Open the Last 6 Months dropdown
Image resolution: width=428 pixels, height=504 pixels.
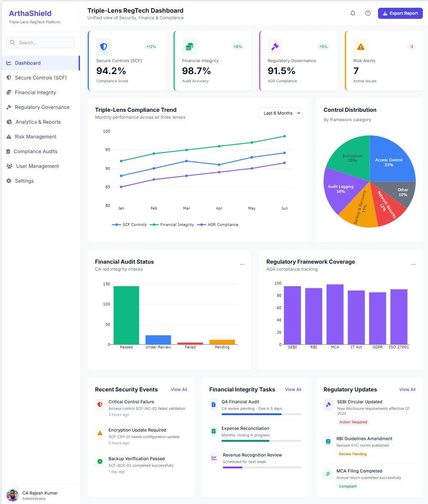tap(280, 113)
